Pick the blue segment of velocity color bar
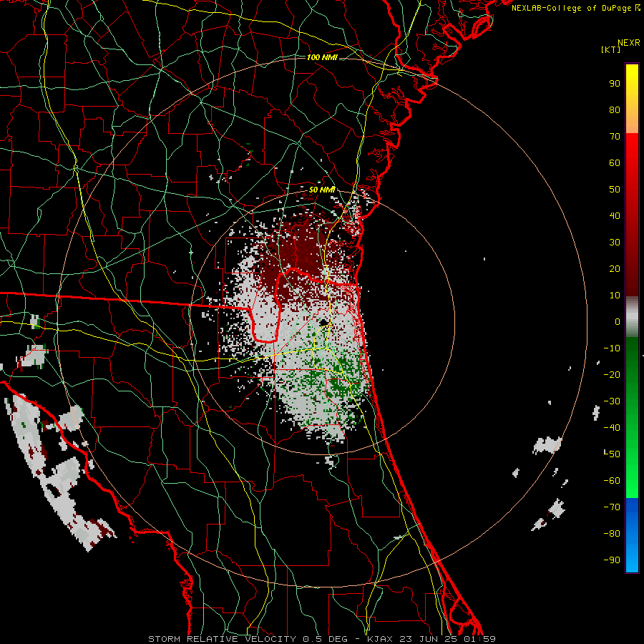 coord(632,535)
